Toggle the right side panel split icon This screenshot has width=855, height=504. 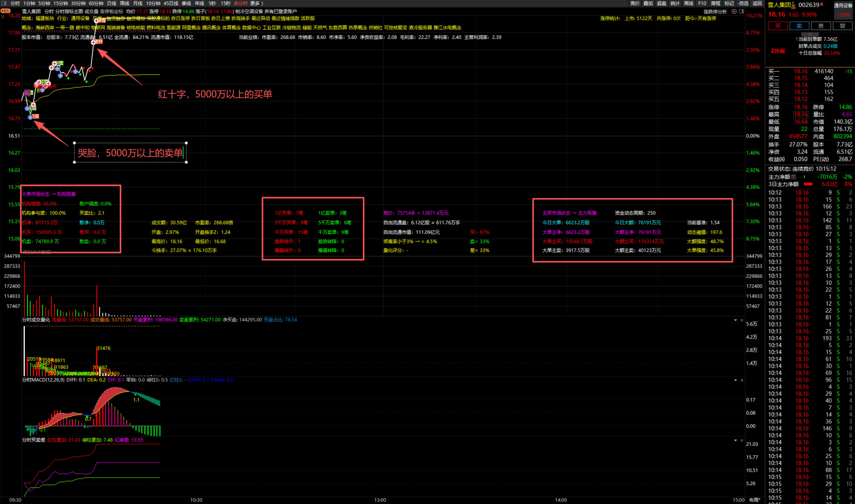tap(742, 12)
